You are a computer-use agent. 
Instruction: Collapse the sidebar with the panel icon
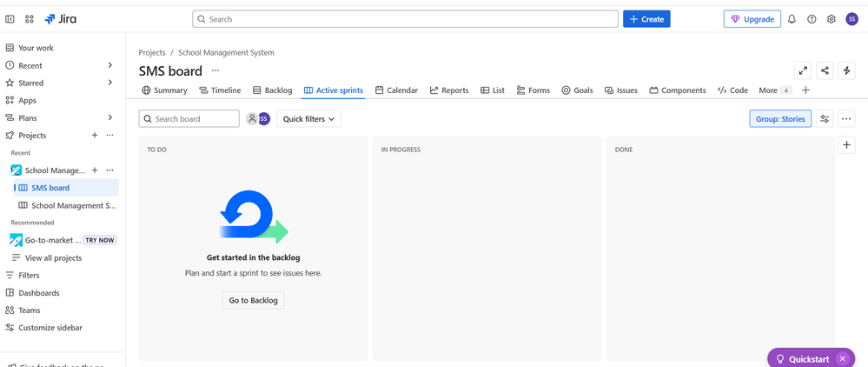pos(10,19)
